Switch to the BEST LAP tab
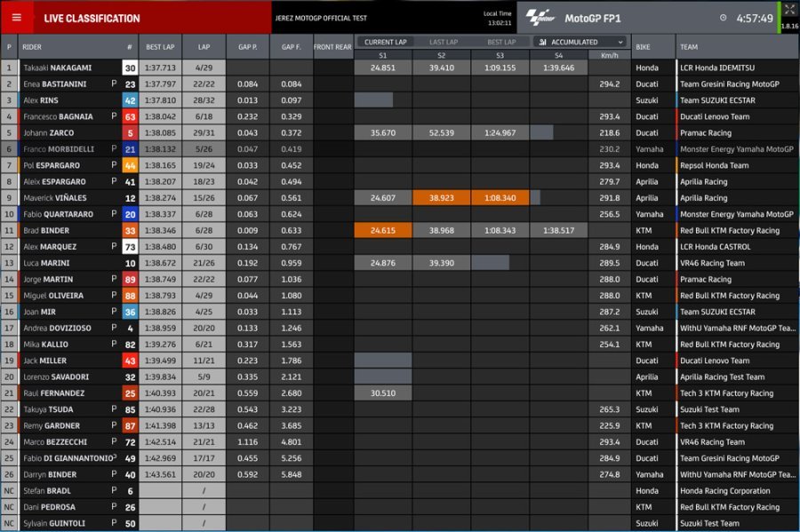The width and height of the screenshot is (800, 532). [500, 42]
